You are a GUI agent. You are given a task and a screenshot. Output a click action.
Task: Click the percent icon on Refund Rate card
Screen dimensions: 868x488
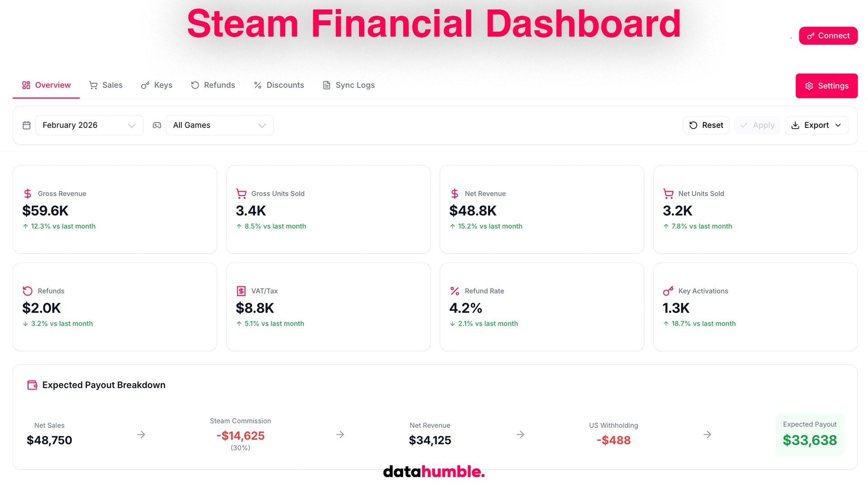pos(454,291)
